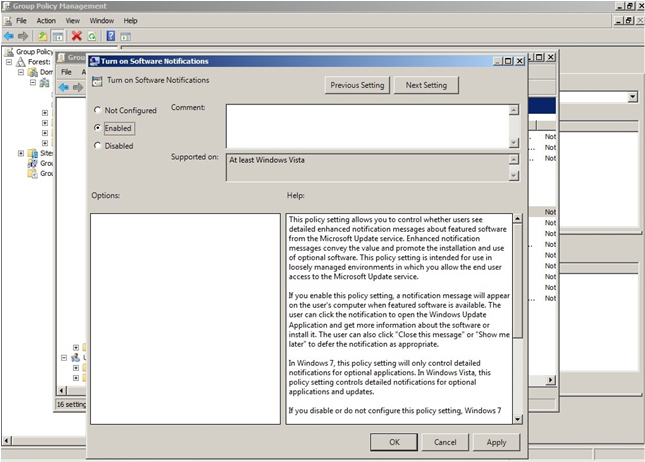Click the blue Help toolbar icon

(110, 35)
